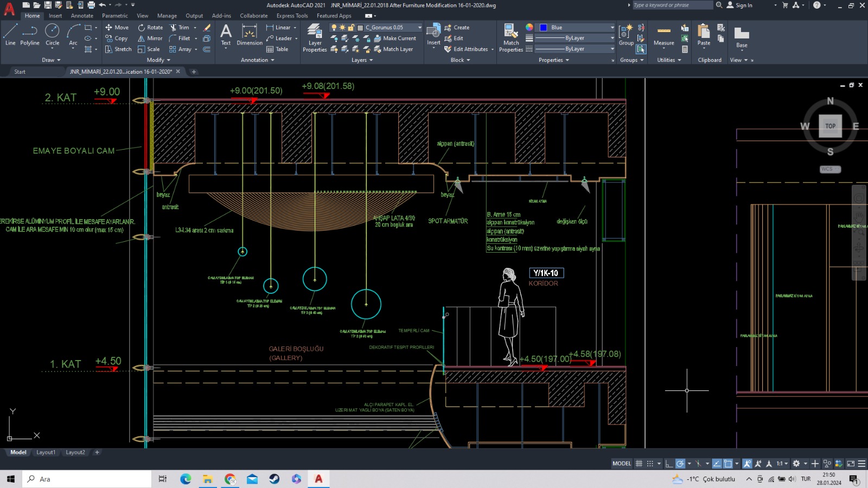This screenshot has width=868, height=488.
Task: Expand the Draw panel options
Action: pyautogui.click(x=51, y=60)
